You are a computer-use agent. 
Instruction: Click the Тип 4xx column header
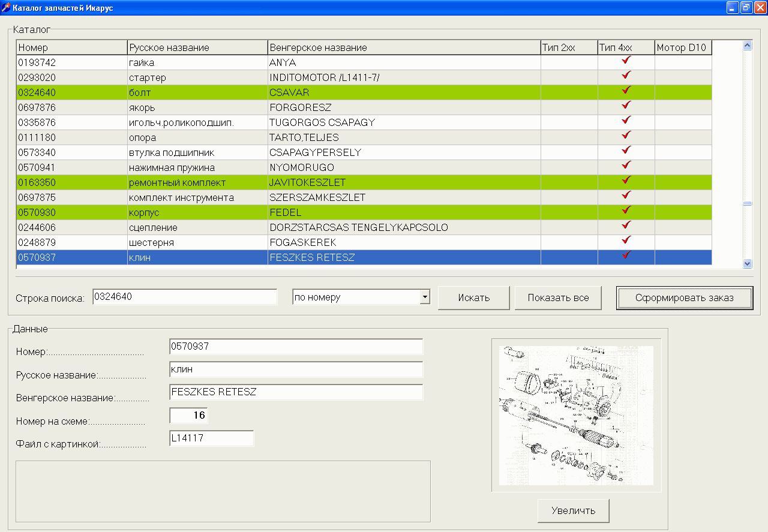pyautogui.click(x=626, y=47)
